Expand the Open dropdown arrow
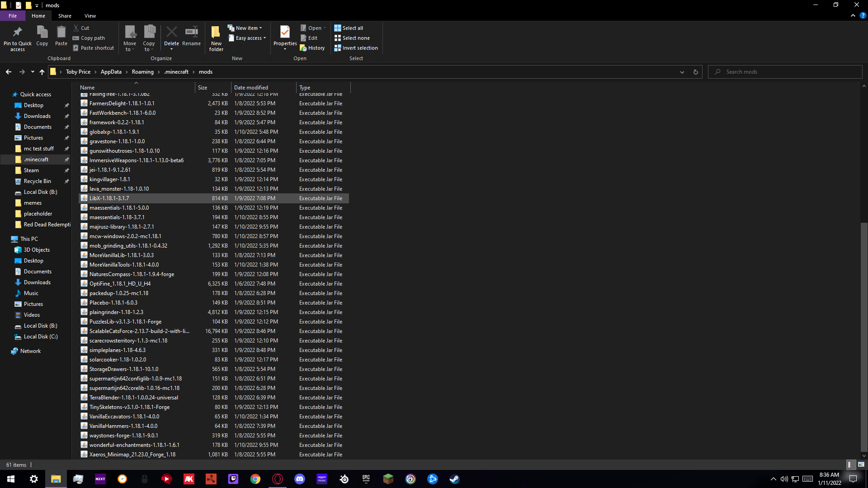This screenshot has height=488, width=868. (325, 28)
